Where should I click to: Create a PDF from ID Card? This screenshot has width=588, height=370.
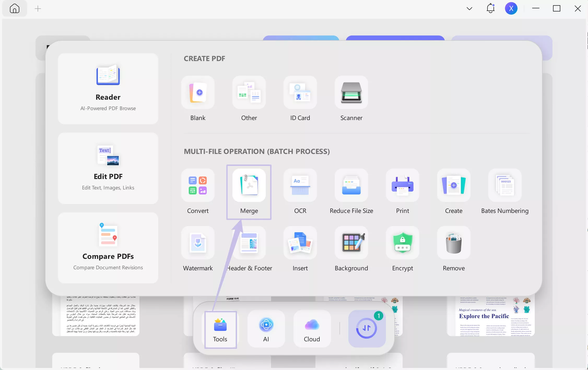pyautogui.click(x=300, y=93)
